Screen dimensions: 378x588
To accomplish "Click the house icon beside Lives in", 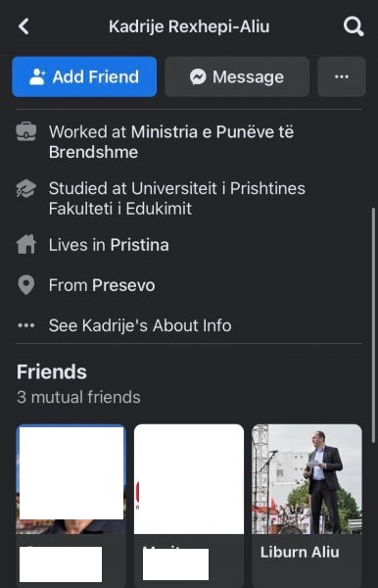I will point(26,244).
